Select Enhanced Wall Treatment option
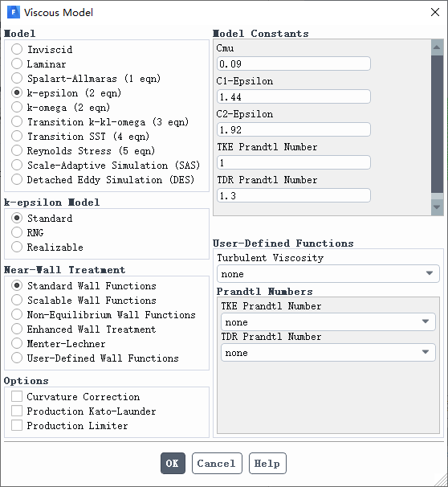448x487 pixels. tap(17, 329)
